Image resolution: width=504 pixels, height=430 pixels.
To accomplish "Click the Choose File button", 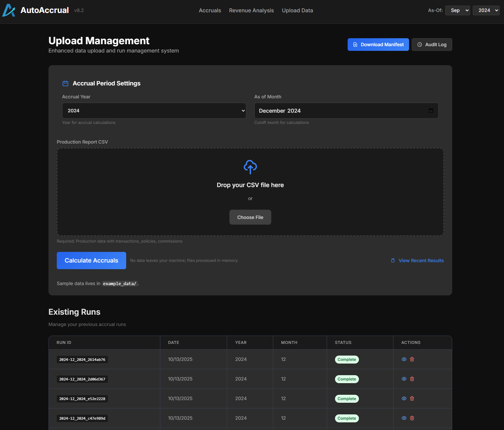I will tap(250, 217).
